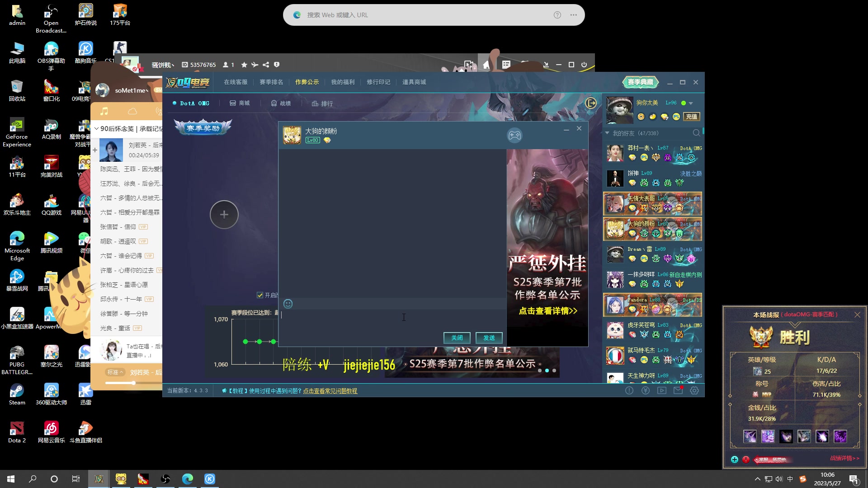
Task: Open the 作弊公示 menu item
Action: pyautogui.click(x=307, y=82)
